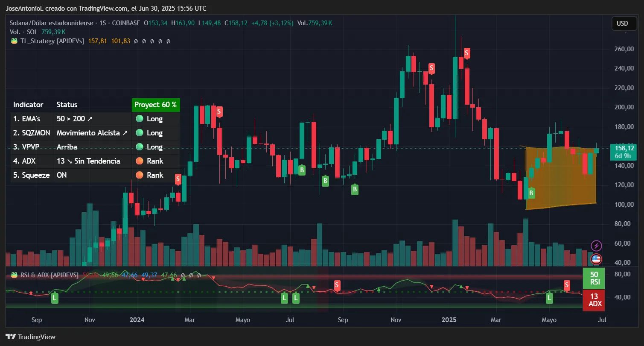The width and height of the screenshot is (644, 346).
Task: Click the 157,81 strategy value
Action: click(97, 41)
